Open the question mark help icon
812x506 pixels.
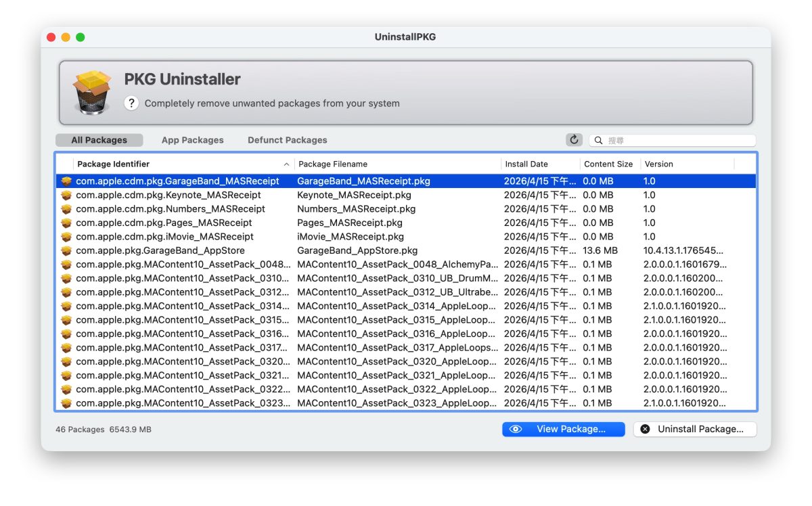pos(131,103)
